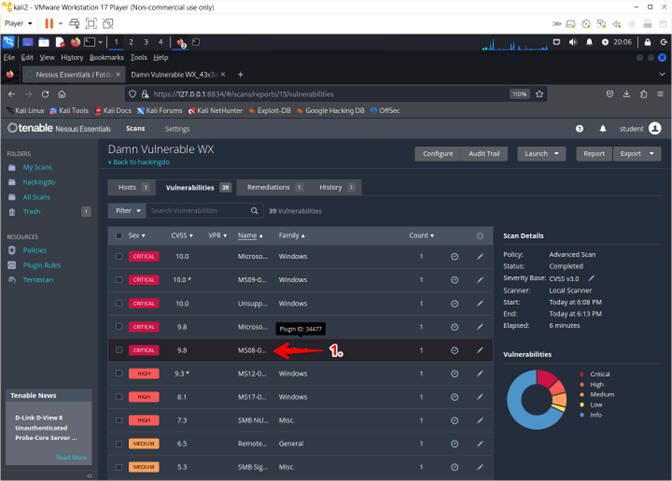Image resolution: width=672 pixels, height=481 pixels.
Task: Open the table column settings gear
Action: (480, 236)
